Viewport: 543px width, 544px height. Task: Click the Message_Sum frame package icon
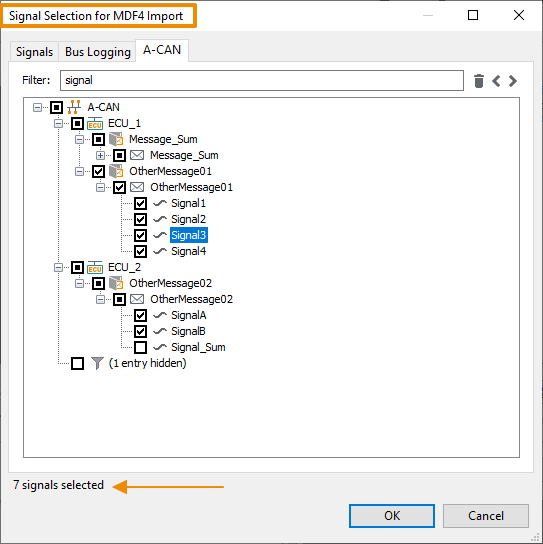coord(116,139)
